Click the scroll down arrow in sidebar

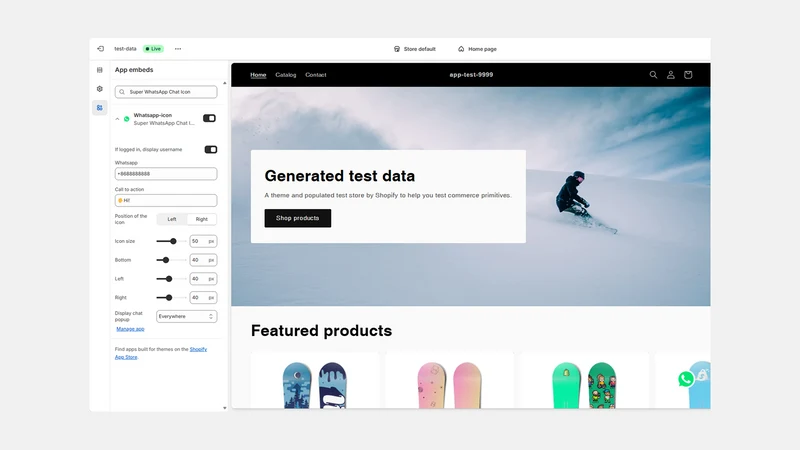[x=225, y=408]
